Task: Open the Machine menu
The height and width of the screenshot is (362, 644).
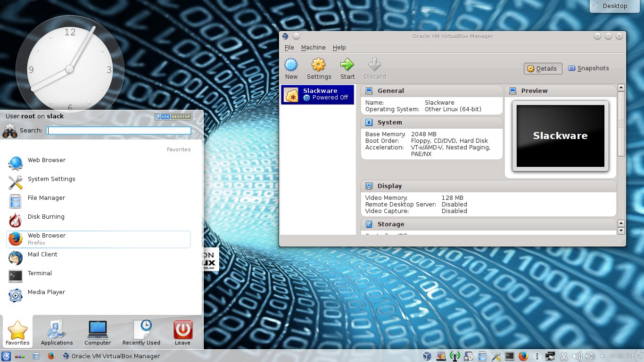Action: pyautogui.click(x=313, y=47)
